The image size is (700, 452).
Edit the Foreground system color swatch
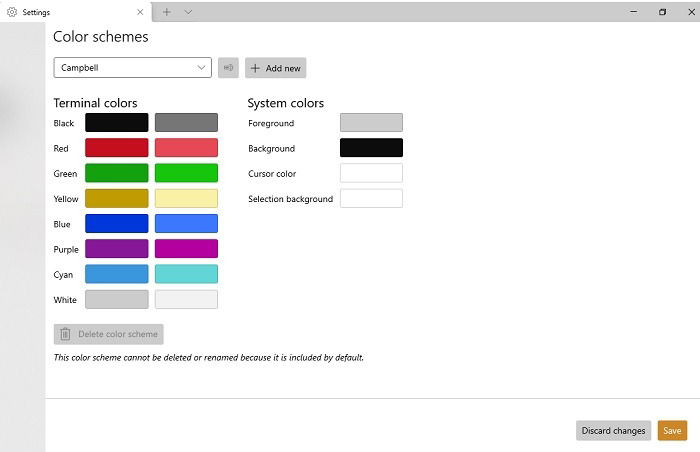(371, 122)
